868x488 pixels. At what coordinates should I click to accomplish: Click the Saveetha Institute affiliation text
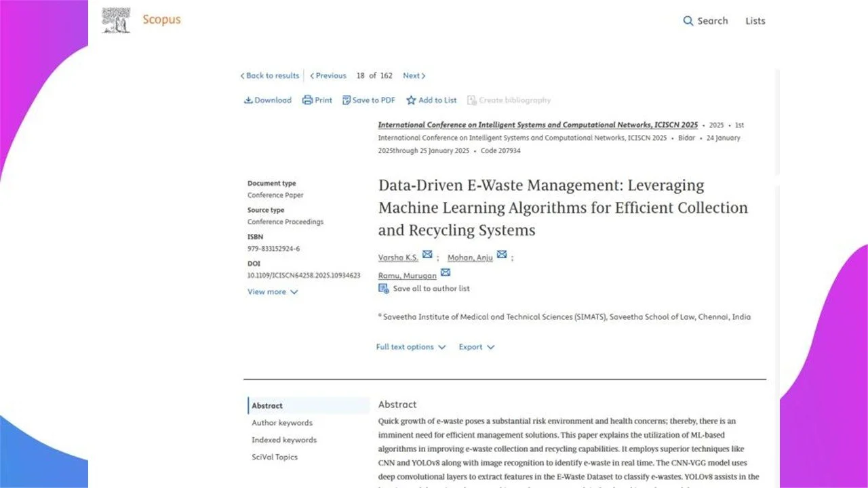click(x=566, y=317)
